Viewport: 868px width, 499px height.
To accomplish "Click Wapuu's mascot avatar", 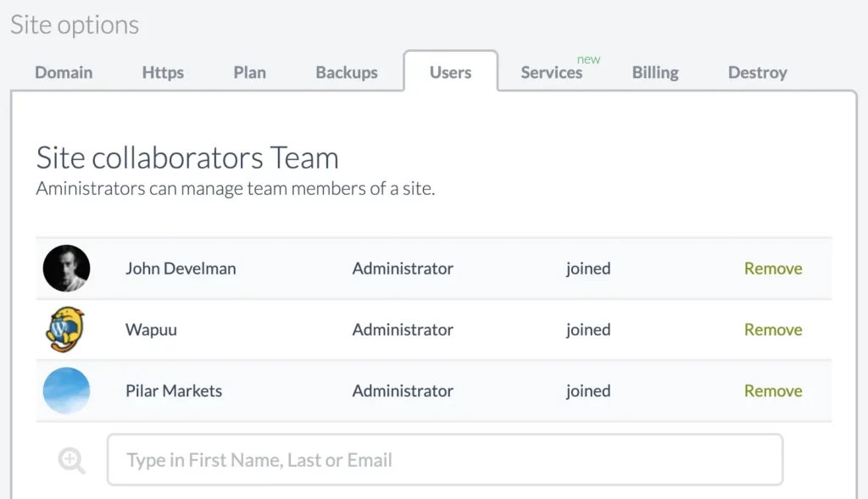I will pyautogui.click(x=66, y=330).
